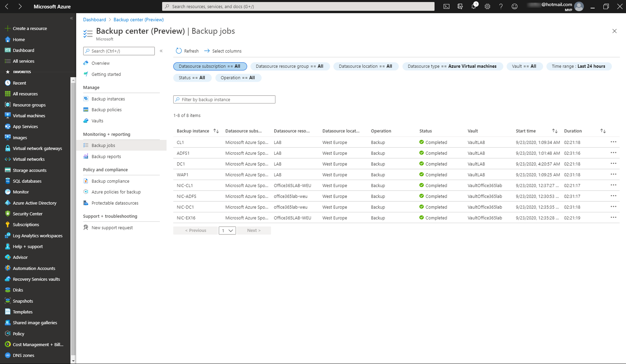626x364 pixels.
Task: Open directory and subscription filter icon
Action: point(460,6)
